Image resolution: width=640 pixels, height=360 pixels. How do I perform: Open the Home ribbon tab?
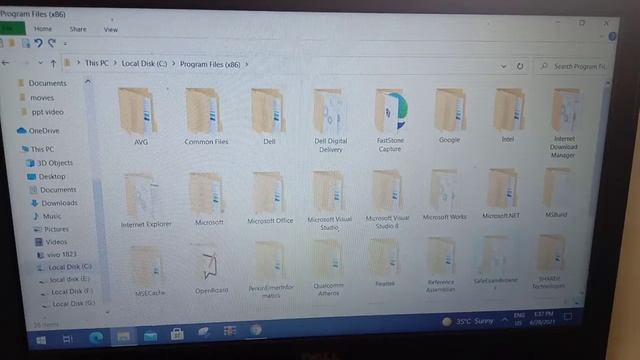[x=43, y=29]
